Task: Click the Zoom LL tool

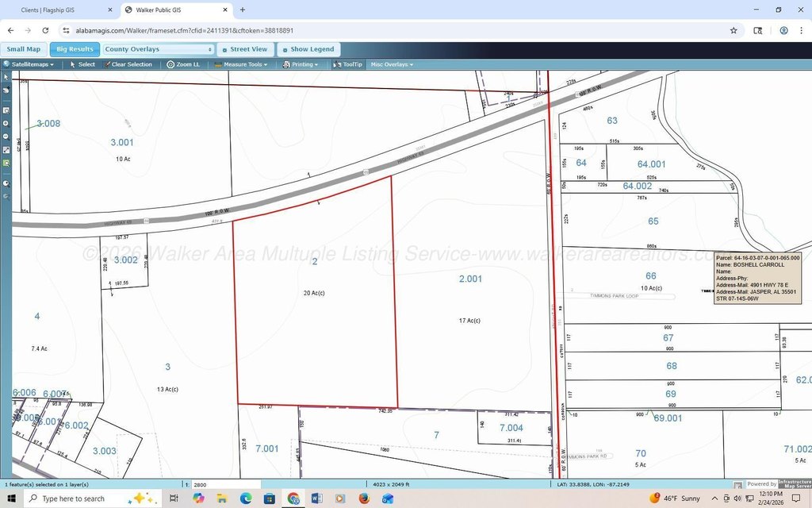Action: (183, 64)
